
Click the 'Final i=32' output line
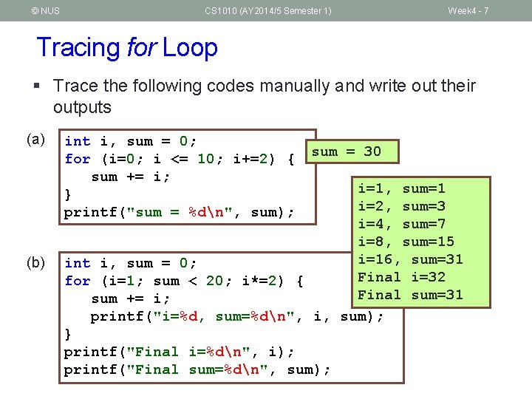[x=402, y=278]
